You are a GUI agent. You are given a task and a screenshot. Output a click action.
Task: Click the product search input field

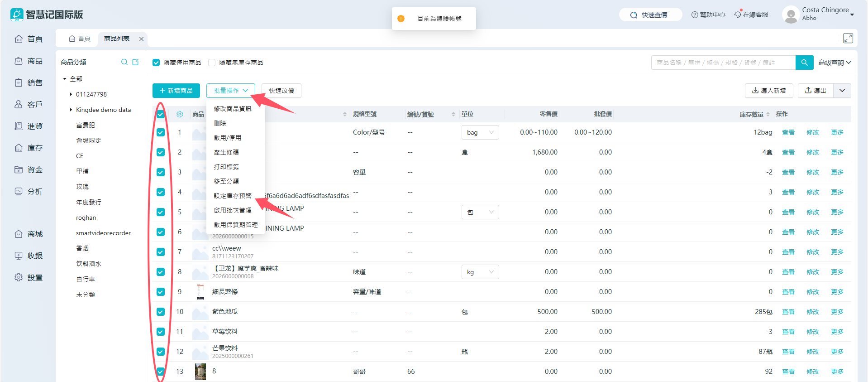tap(723, 63)
